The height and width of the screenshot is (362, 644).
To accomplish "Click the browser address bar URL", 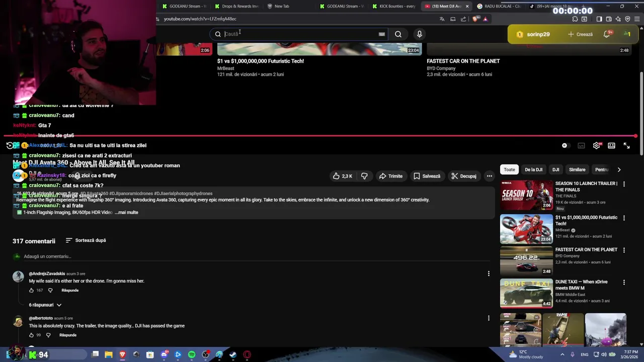I will (x=200, y=19).
